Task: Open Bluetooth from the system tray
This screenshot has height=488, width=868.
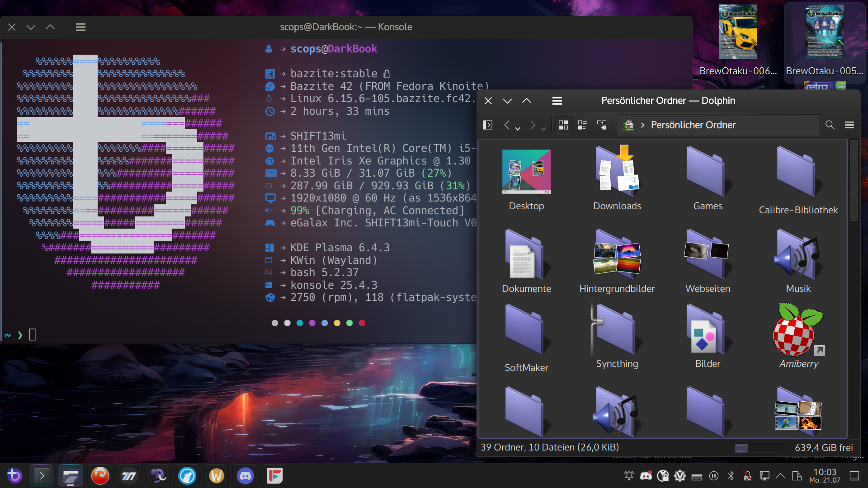Action: pyautogui.click(x=731, y=476)
